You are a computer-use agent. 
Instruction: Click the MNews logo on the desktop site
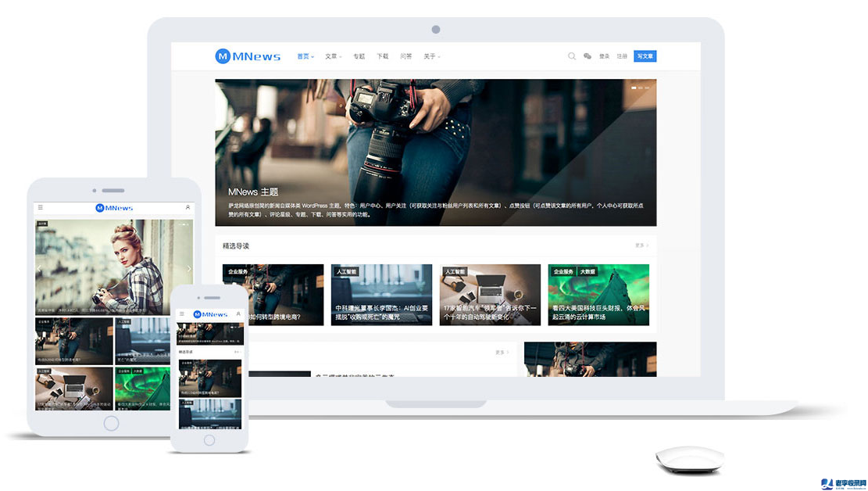248,56
